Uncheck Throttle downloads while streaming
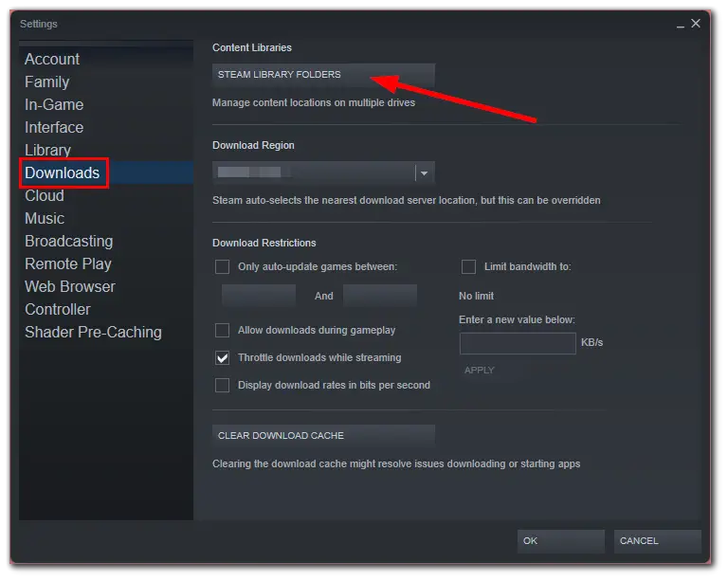Viewport: 728px width, 581px height. pyautogui.click(x=223, y=357)
